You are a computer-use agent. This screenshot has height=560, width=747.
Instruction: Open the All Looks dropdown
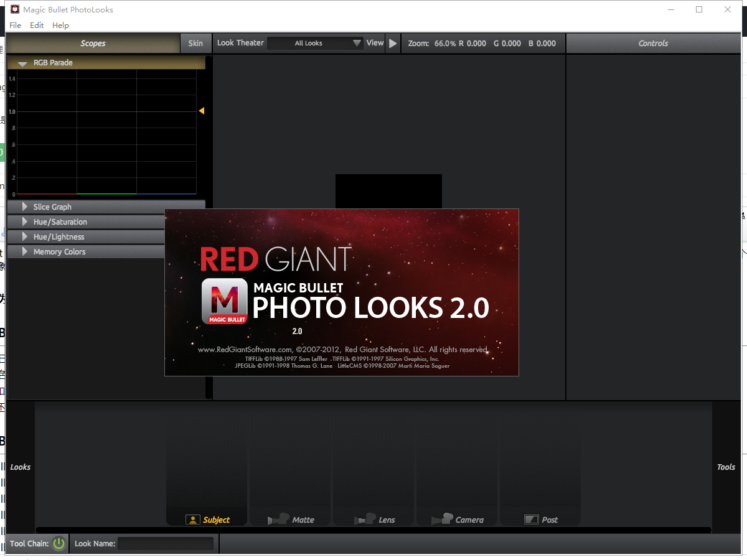point(315,44)
